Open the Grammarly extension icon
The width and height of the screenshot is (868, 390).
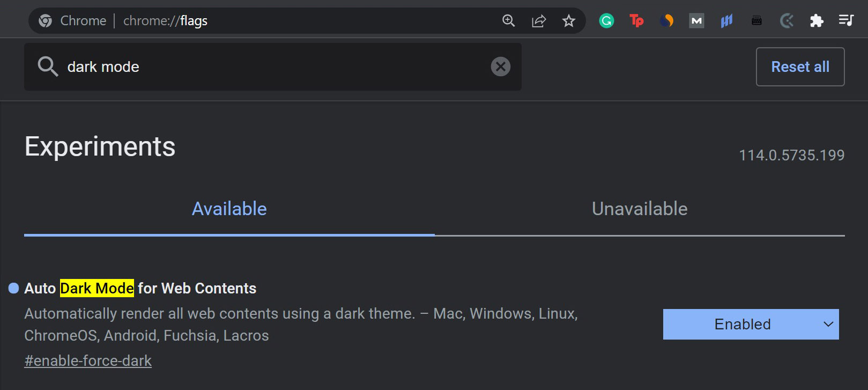point(606,21)
